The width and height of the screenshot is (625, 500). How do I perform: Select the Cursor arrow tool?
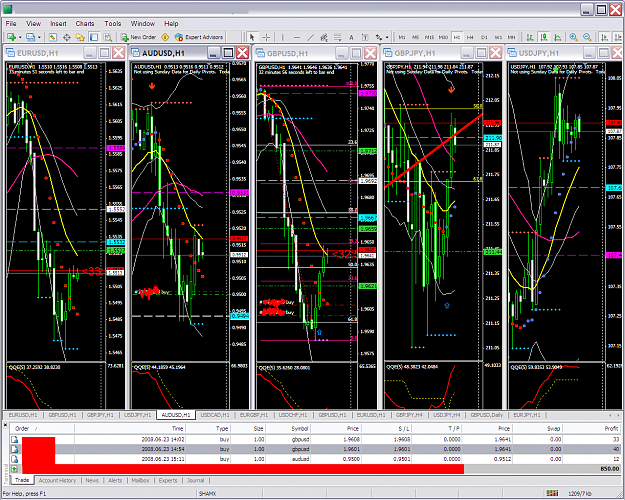point(252,37)
